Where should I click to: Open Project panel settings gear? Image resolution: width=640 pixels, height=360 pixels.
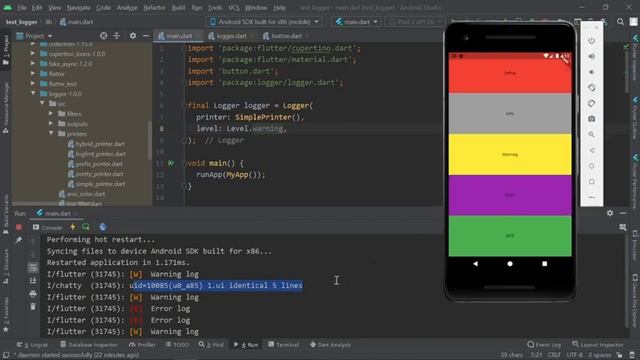(133, 36)
